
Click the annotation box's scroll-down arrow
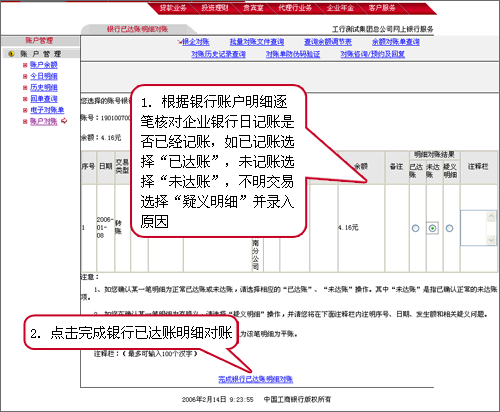click(491, 240)
